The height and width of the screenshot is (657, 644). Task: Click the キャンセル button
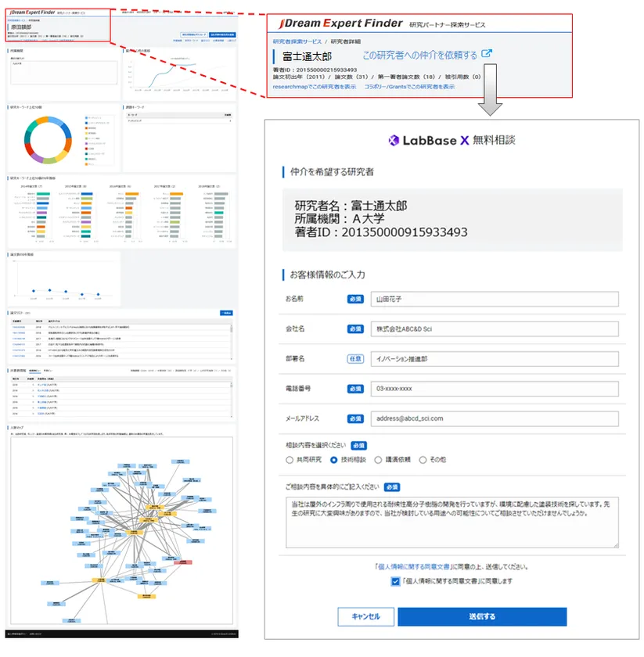[x=365, y=617]
